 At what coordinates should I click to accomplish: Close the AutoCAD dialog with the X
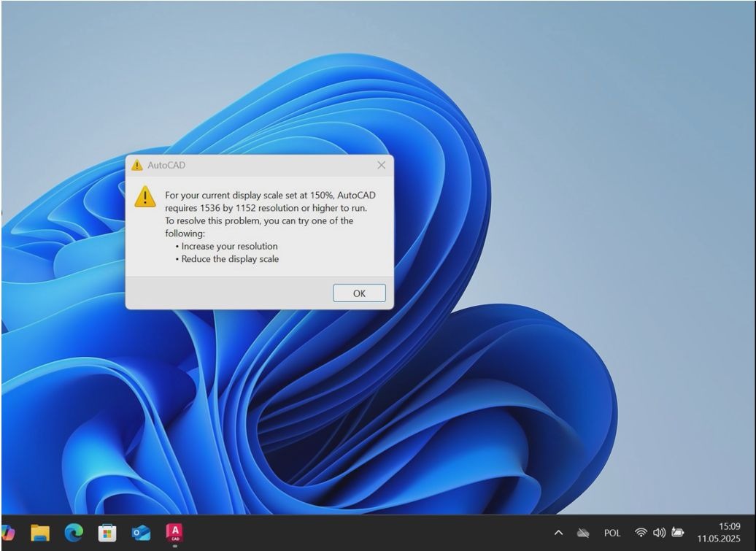382,166
